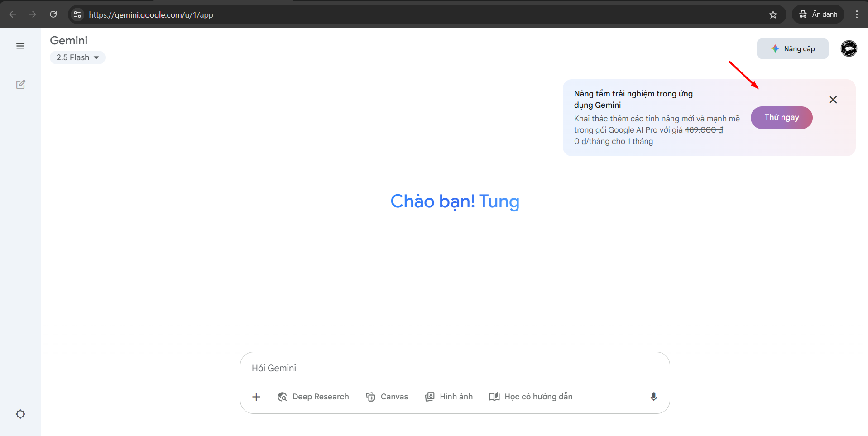Activate the microphone voice input

tap(653, 397)
